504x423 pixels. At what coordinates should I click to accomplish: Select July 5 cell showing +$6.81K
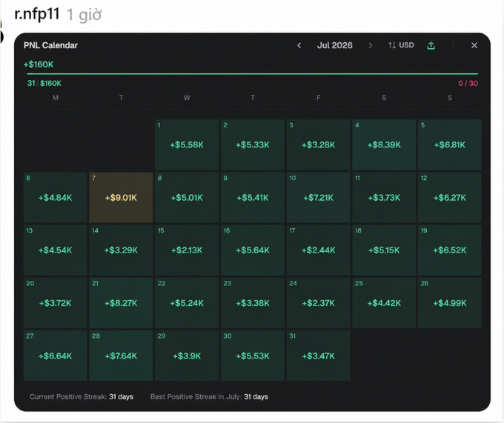[x=450, y=144]
